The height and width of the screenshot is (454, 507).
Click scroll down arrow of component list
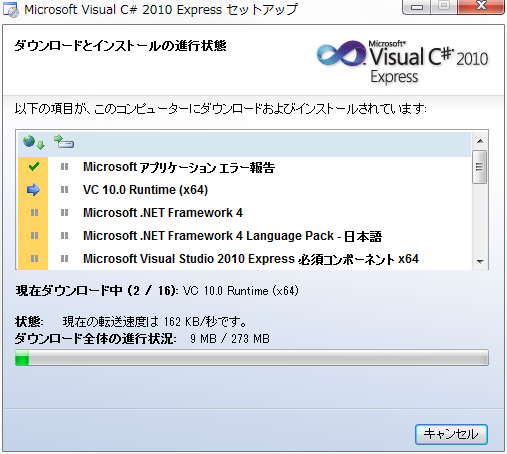tap(480, 261)
